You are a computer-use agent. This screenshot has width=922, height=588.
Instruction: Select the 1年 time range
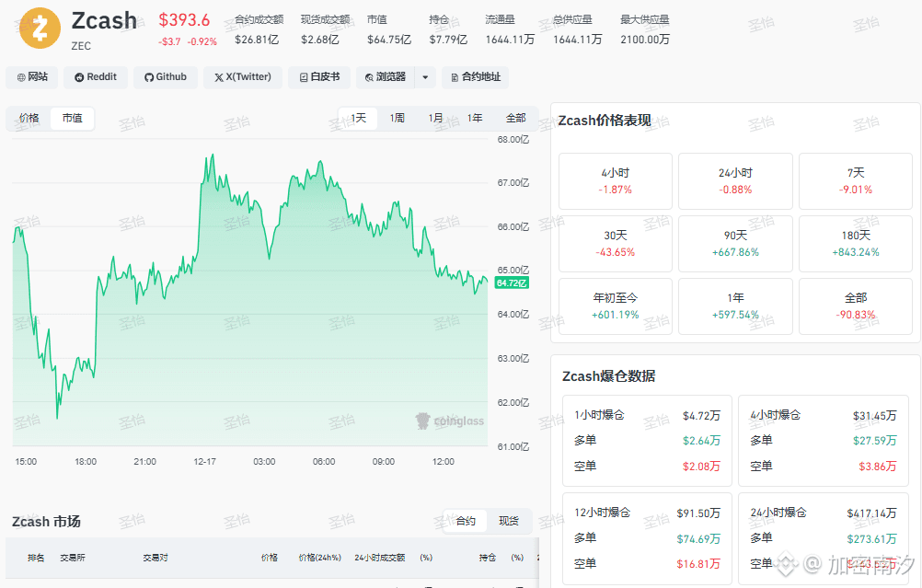click(475, 118)
